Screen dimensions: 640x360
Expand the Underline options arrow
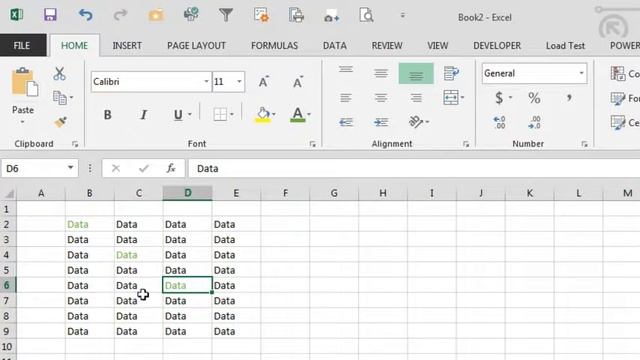tap(190, 115)
